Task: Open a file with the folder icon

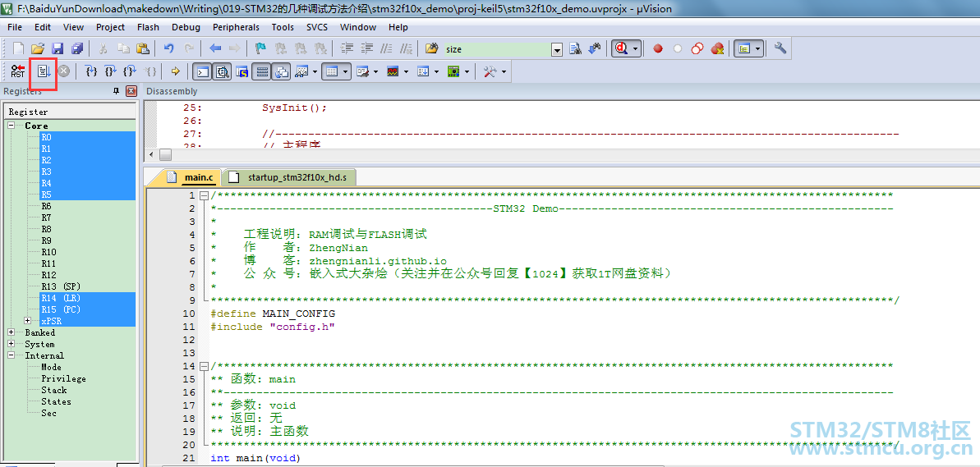Action: [38, 48]
